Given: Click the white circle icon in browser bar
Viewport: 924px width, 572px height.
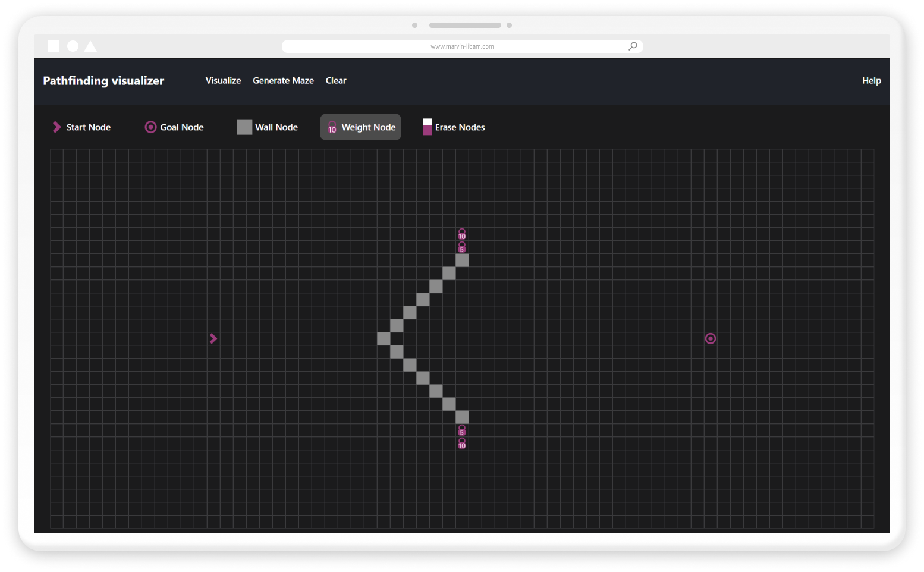Looking at the screenshot, I should pyautogui.click(x=73, y=46).
